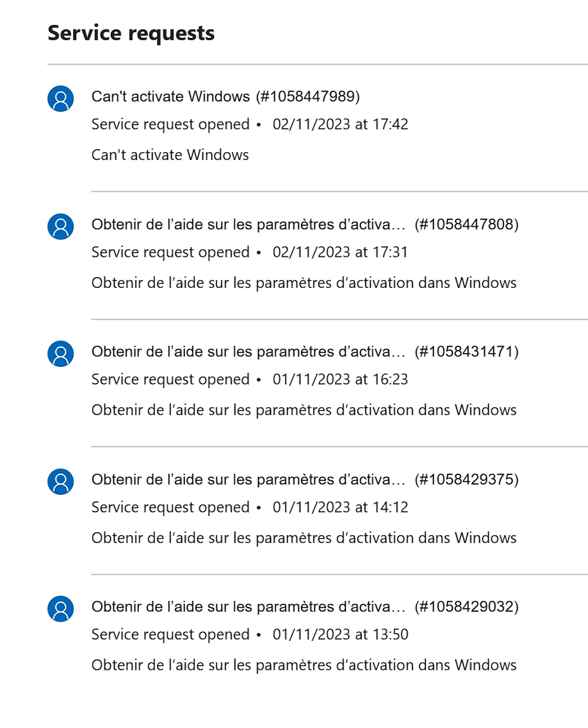Click avatar icon for request #1058431471
Screen dimensions: 588x728
61,354
